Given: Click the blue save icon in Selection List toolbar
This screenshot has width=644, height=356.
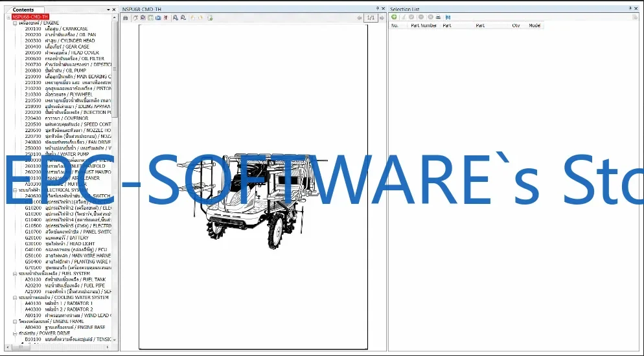Looking at the screenshot, I should [x=448, y=17].
